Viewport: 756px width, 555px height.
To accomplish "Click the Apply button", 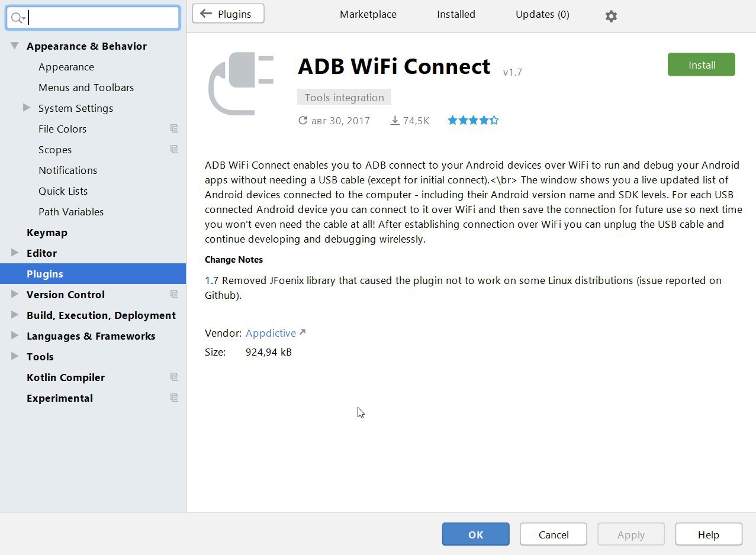I will [x=631, y=534].
